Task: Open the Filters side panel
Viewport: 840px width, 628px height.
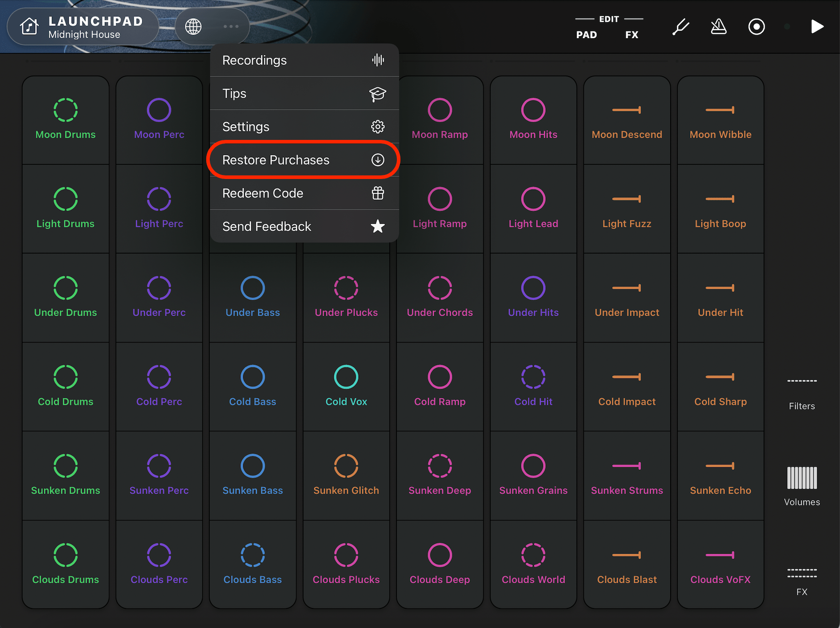Action: (x=802, y=394)
